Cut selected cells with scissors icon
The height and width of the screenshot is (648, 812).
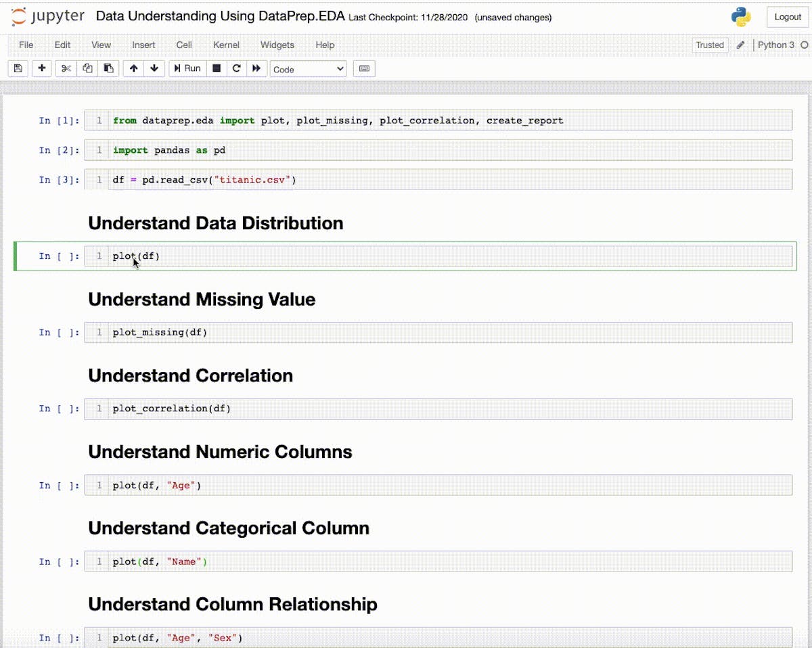66,68
